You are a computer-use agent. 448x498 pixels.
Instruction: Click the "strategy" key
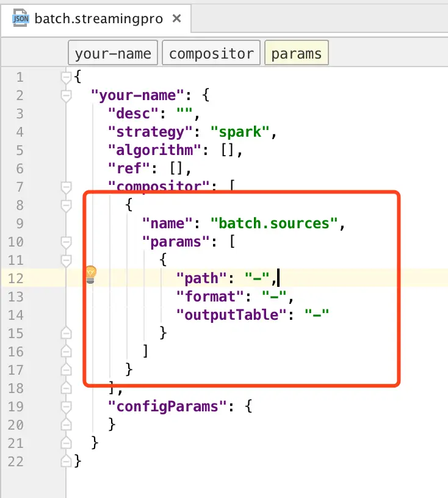click(x=150, y=132)
